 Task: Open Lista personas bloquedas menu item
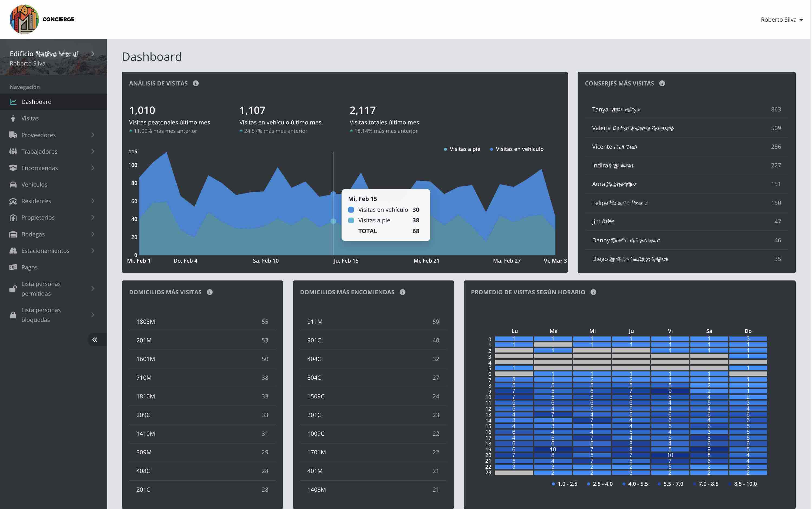tap(54, 315)
